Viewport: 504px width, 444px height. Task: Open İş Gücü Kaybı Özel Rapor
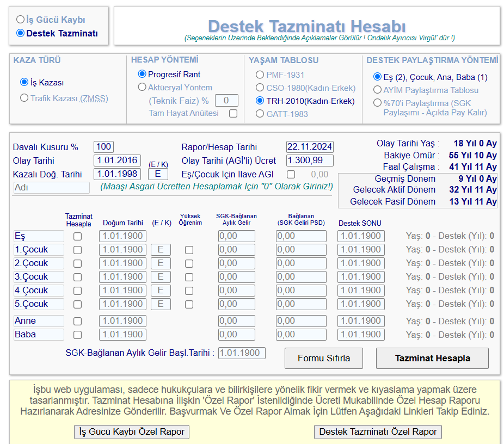pyautogui.click(x=132, y=431)
